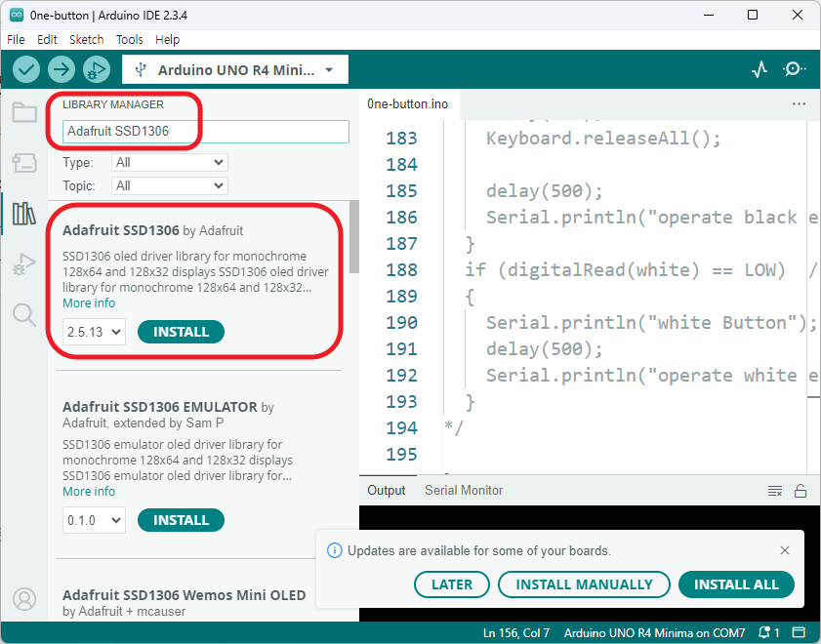821x644 pixels.
Task: Open the Serial Plotter icon
Action: tap(759, 69)
